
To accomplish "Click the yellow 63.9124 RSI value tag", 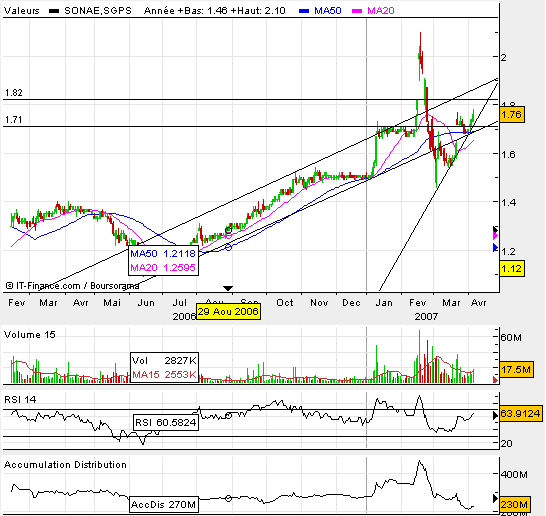I will click(521, 414).
